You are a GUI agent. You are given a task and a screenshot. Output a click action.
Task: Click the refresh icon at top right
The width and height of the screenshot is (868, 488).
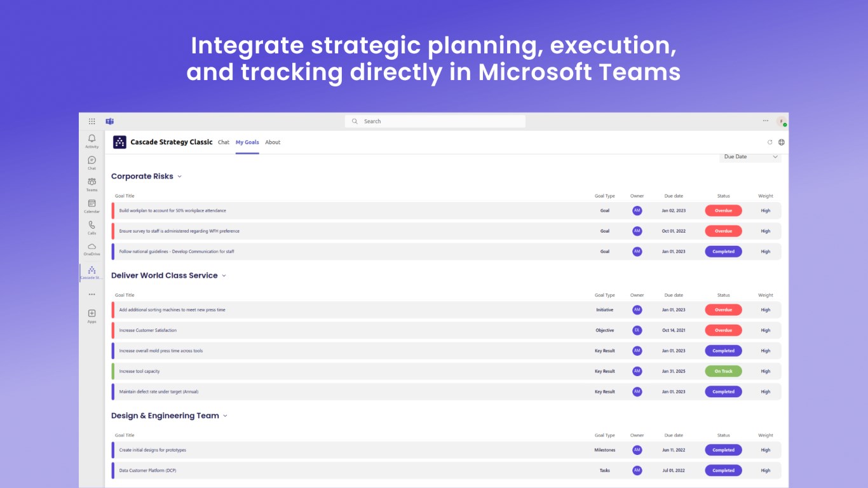(x=770, y=142)
